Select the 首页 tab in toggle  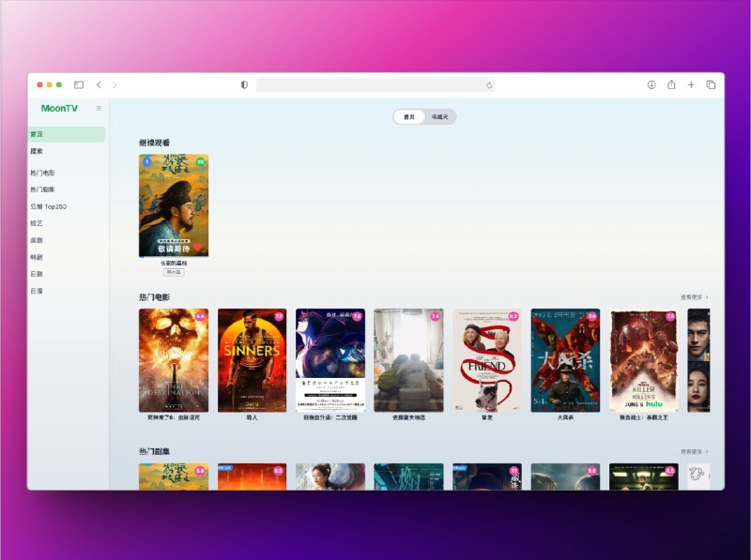tap(408, 117)
